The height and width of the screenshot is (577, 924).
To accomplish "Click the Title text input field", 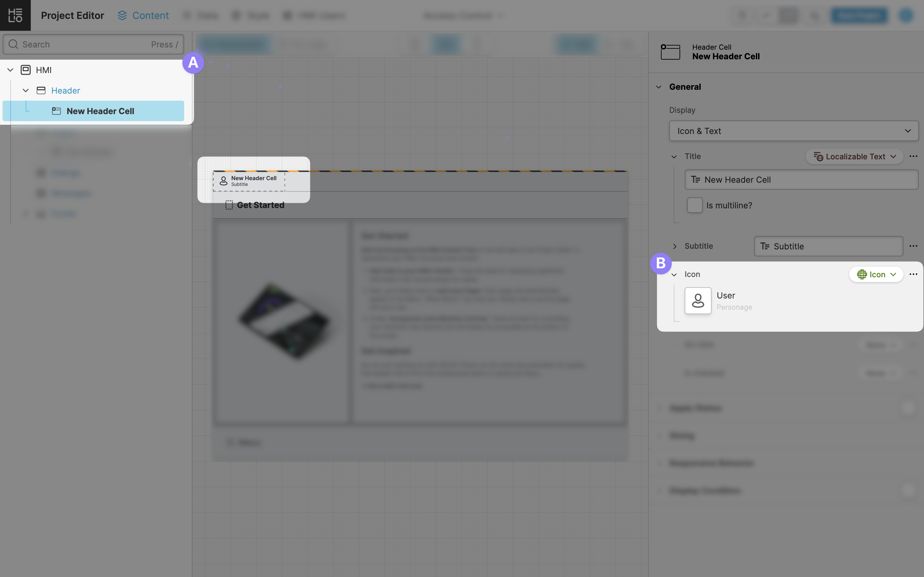I will pyautogui.click(x=802, y=180).
